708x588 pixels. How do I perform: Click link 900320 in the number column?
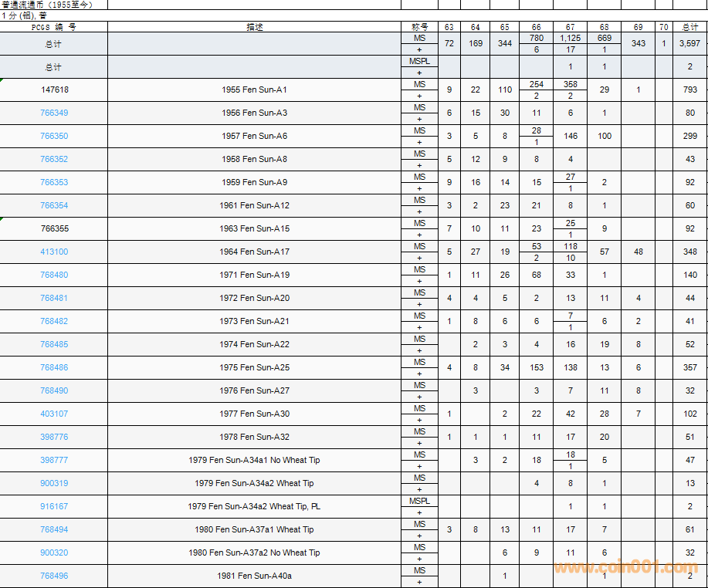pyautogui.click(x=54, y=553)
